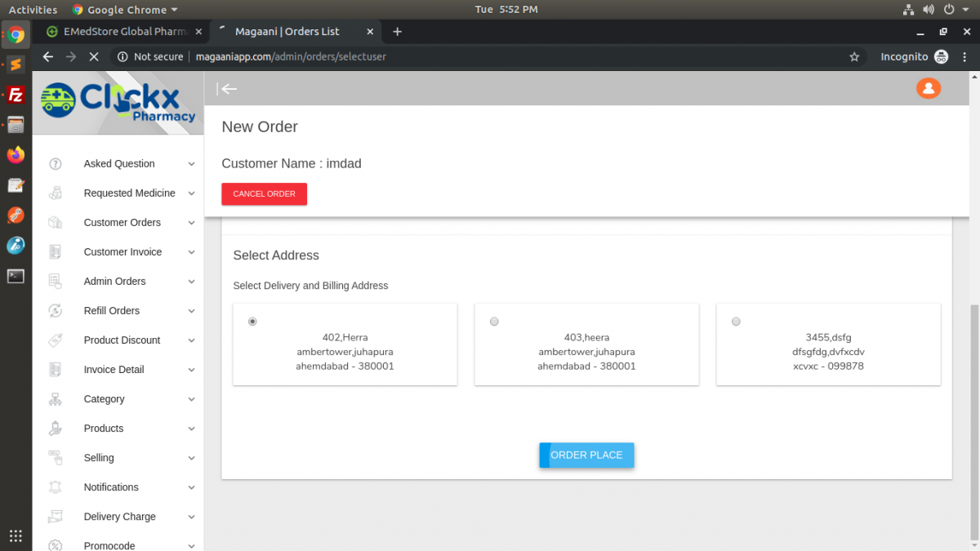
Task: Click the Order Place button
Action: 586,455
